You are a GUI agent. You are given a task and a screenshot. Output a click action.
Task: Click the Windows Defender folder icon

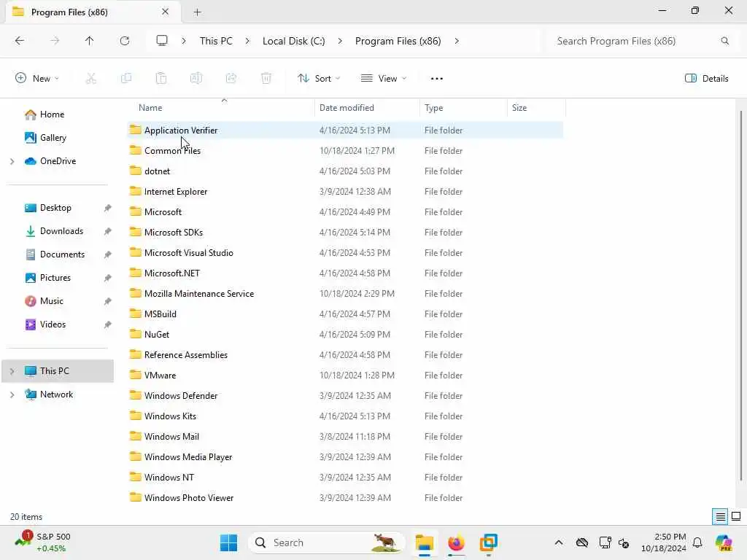(x=135, y=395)
